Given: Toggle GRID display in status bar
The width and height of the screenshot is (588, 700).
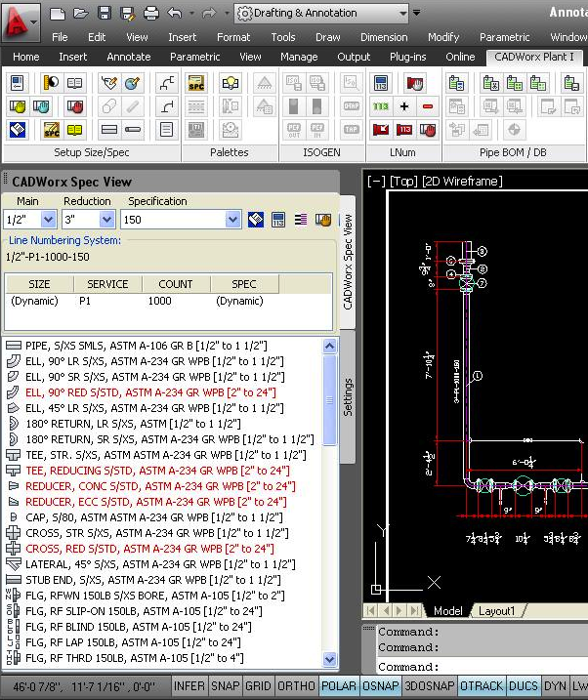Looking at the screenshot, I should (258, 685).
